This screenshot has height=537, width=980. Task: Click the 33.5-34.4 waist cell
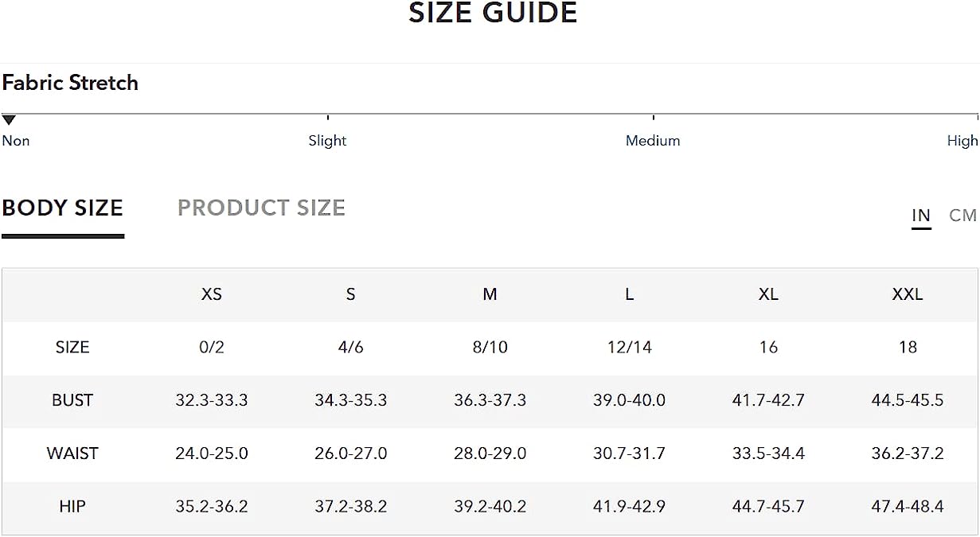768,453
